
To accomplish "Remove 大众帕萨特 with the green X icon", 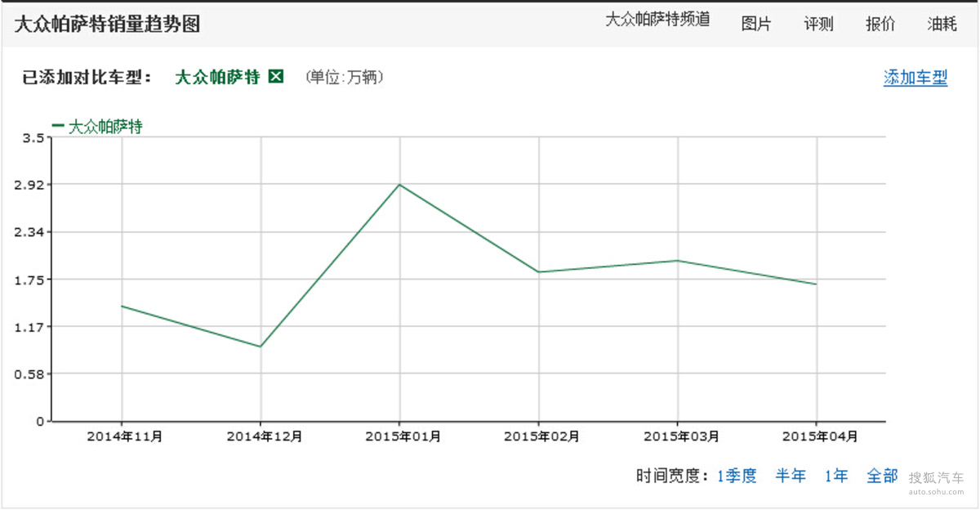I will [x=276, y=77].
